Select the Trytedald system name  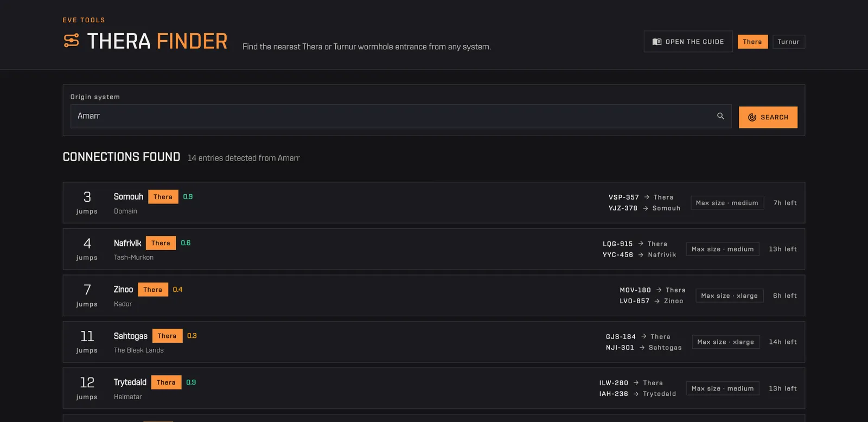[x=130, y=382]
